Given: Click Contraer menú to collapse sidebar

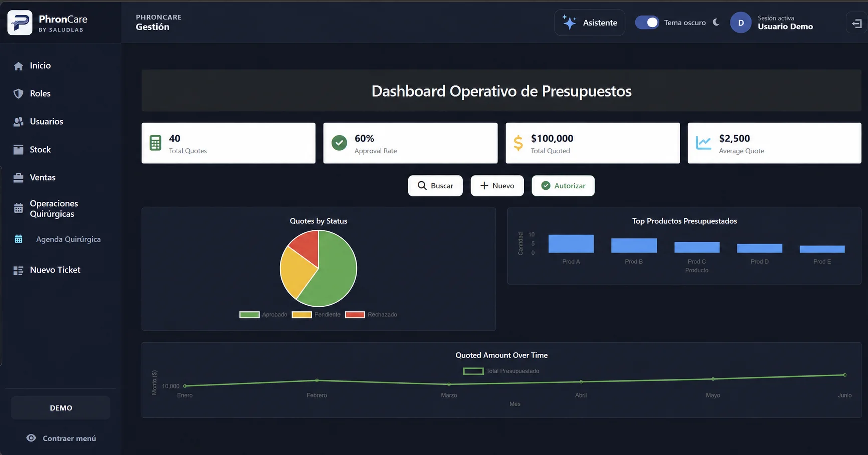Looking at the screenshot, I should pos(61,438).
